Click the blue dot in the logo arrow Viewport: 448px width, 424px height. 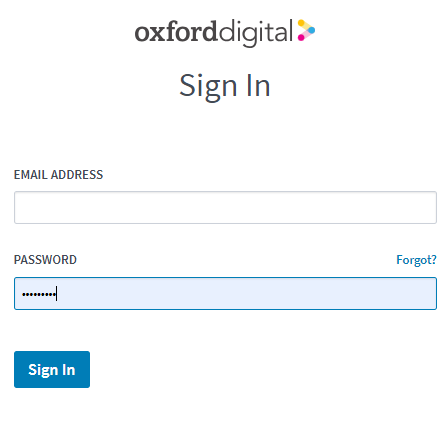point(311,30)
